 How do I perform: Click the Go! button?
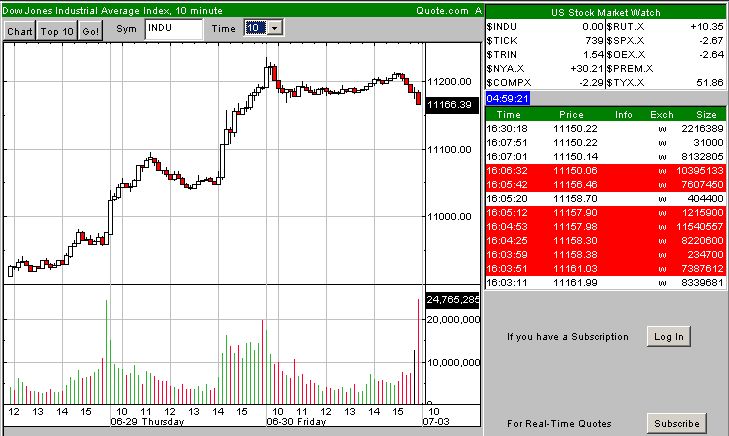pyautogui.click(x=91, y=31)
